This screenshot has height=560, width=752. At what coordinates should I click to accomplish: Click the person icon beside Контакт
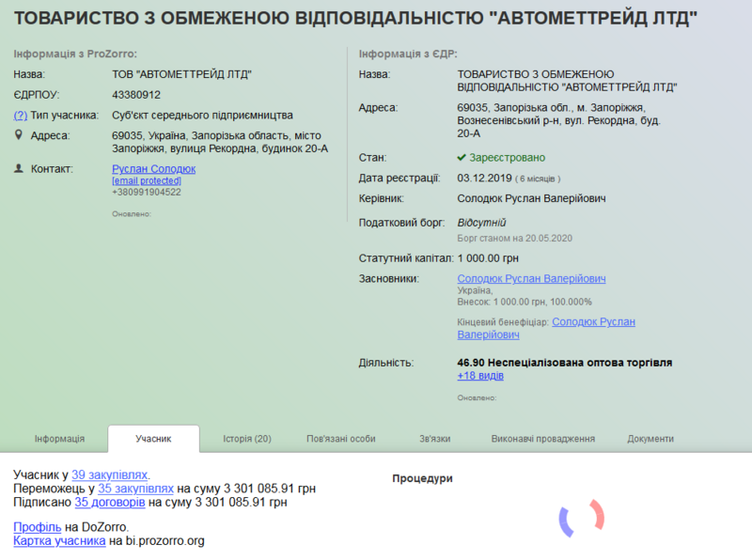19,169
